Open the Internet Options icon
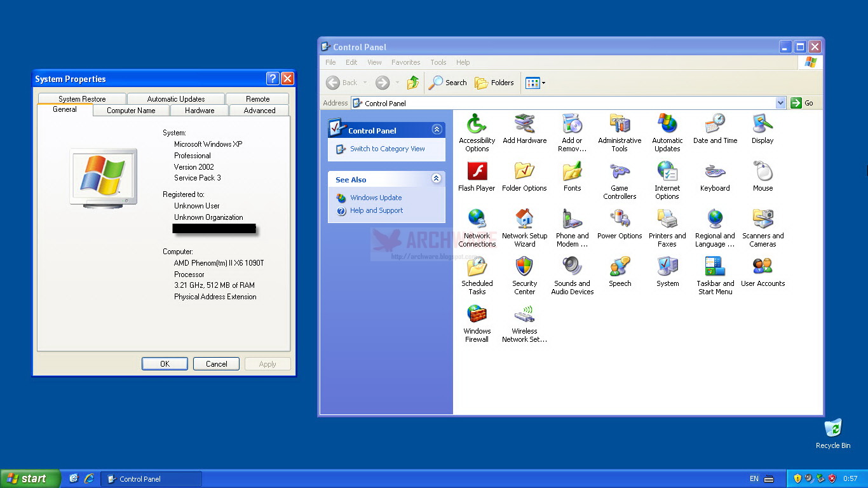The width and height of the screenshot is (868, 488). tap(667, 180)
